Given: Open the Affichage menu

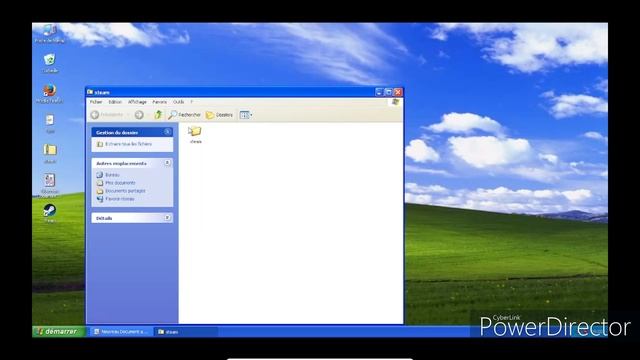Looking at the screenshot, I should 137,102.
